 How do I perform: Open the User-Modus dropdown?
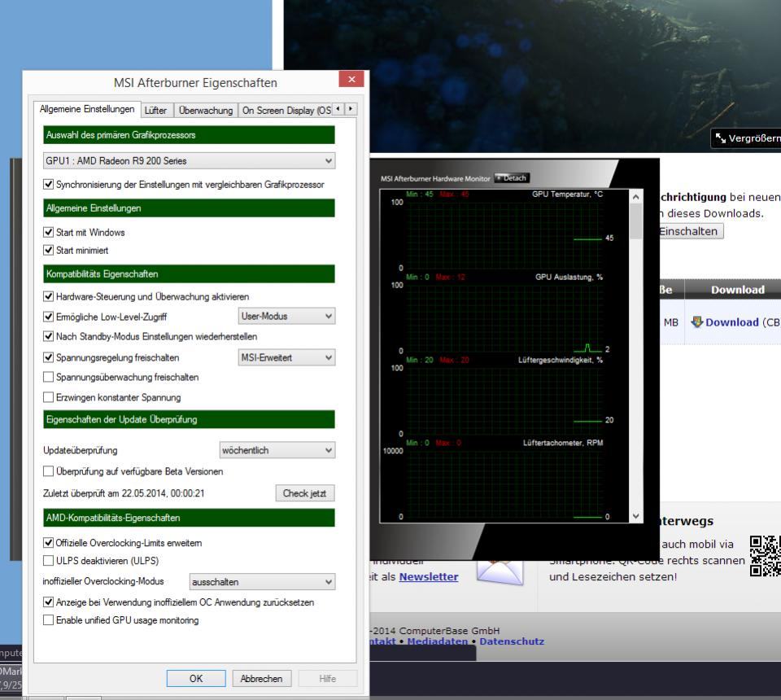coord(286,316)
